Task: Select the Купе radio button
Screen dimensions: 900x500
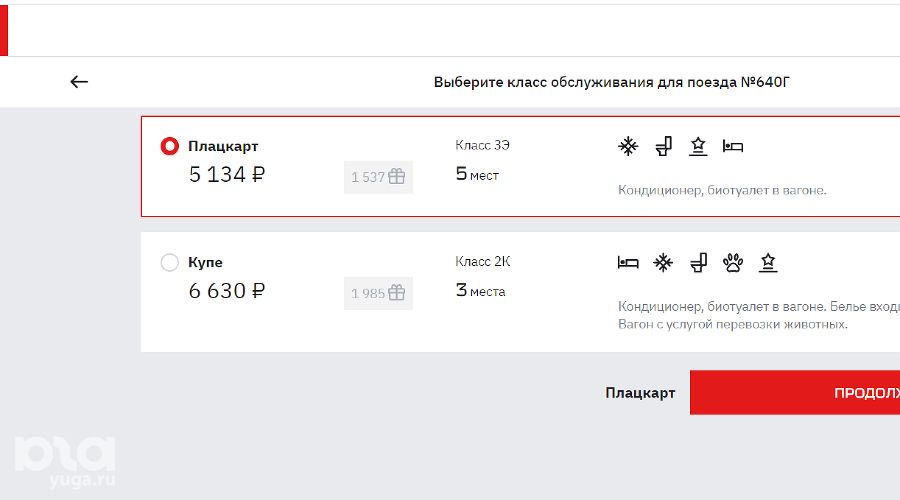Action: (170, 262)
